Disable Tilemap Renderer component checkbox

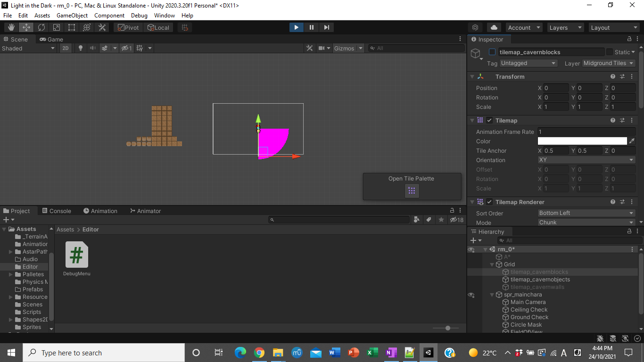click(x=489, y=202)
